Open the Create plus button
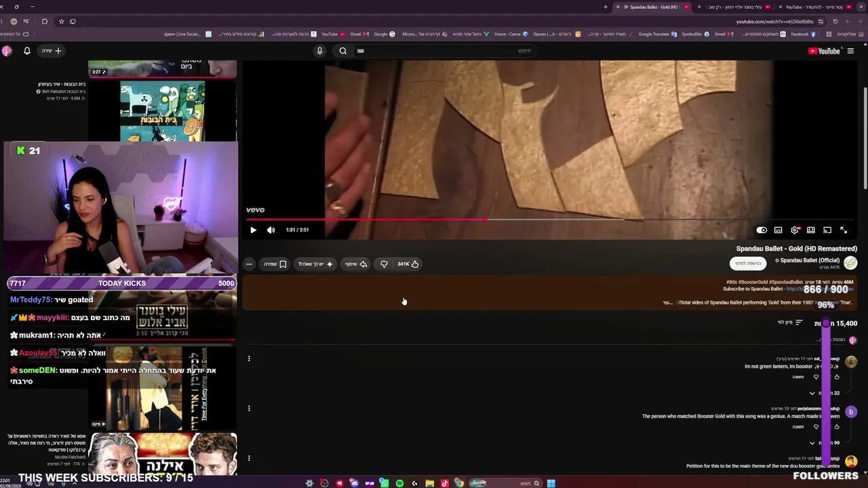This screenshot has height=488, width=868. point(52,51)
